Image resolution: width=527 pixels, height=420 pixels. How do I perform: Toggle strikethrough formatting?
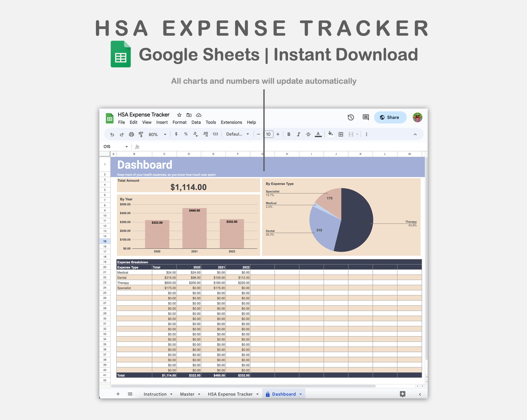tap(308, 134)
